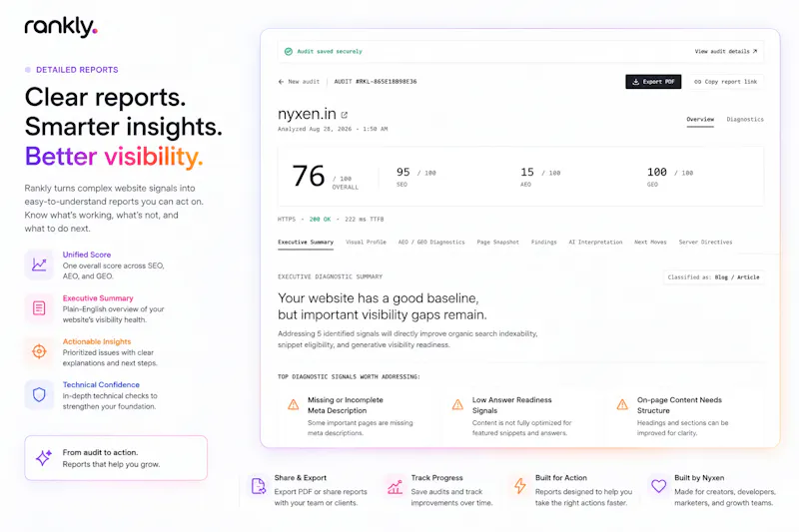Click the 200 OK status text
The height and width of the screenshot is (532, 799).
click(x=320, y=220)
